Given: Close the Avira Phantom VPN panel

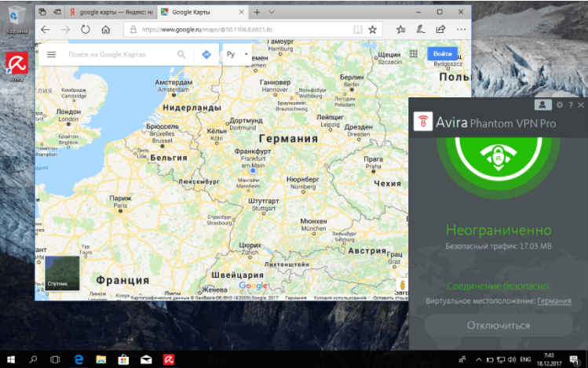Looking at the screenshot, I should pyautogui.click(x=581, y=105).
